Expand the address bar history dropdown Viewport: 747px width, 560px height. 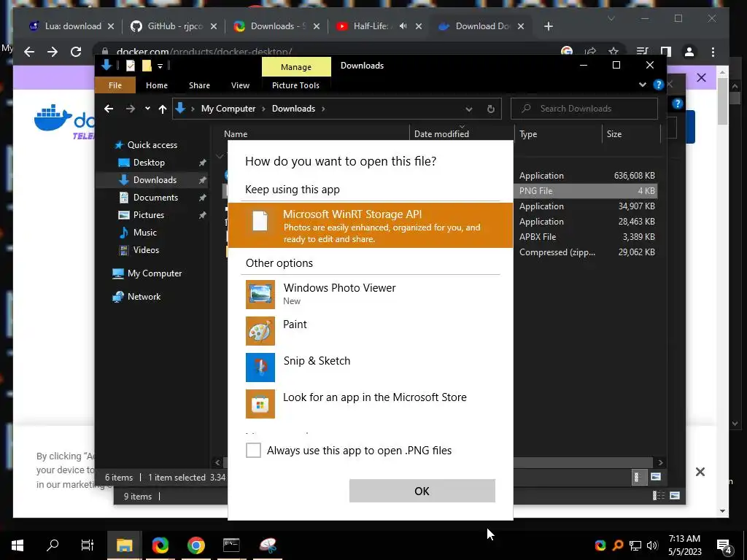[x=469, y=109]
